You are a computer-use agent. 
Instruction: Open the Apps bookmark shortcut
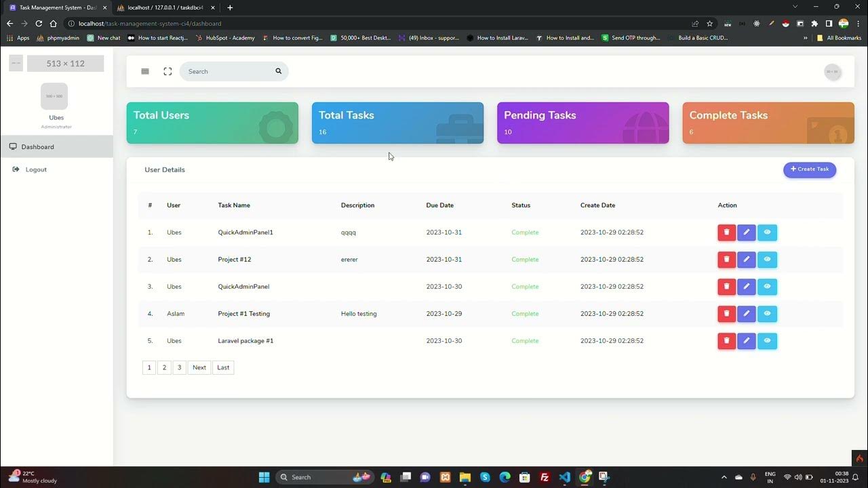(x=18, y=38)
